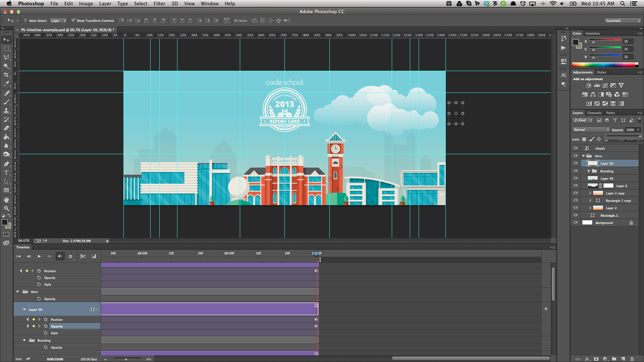
Task: Toggle the Auto-Select checkbox
Action: pos(25,20)
